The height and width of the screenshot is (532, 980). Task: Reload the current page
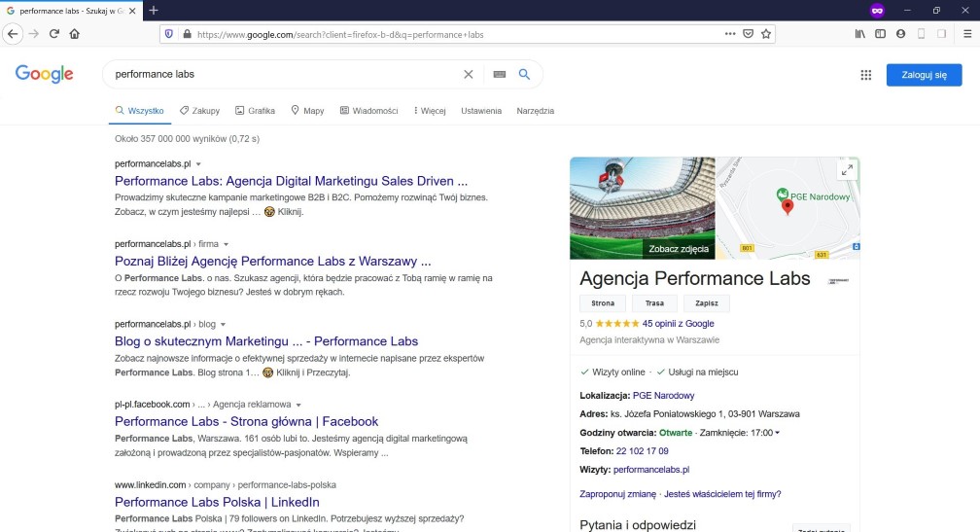tap(54, 34)
